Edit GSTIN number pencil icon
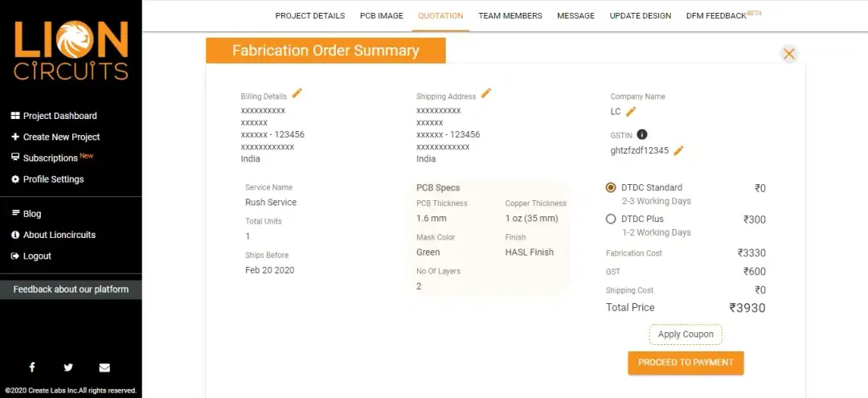This screenshot has width=868, height=398. click(678, 150)
